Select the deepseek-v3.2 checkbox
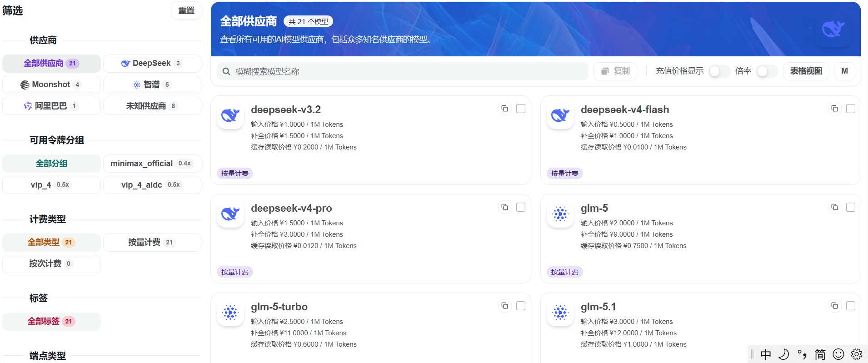Viewport: 868px width, 363px height. tap(521, 109)
